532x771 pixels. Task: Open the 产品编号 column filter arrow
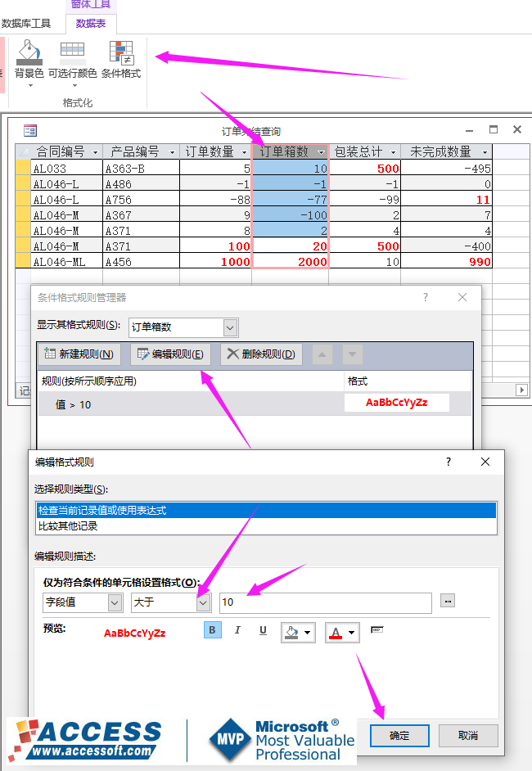[x=172, y=152]
